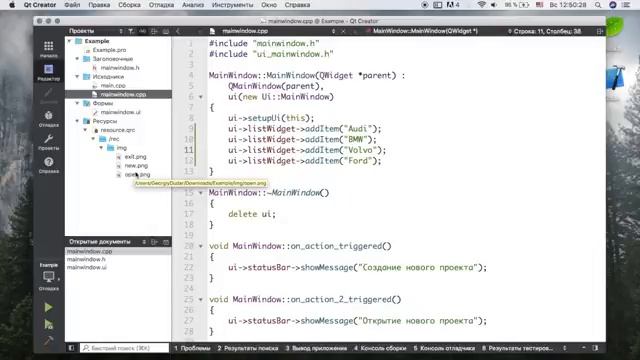Viewport: 640px width, 360px height.
Task: Open the Debug (Отладка) mode with bug icon
Action: 49,118
